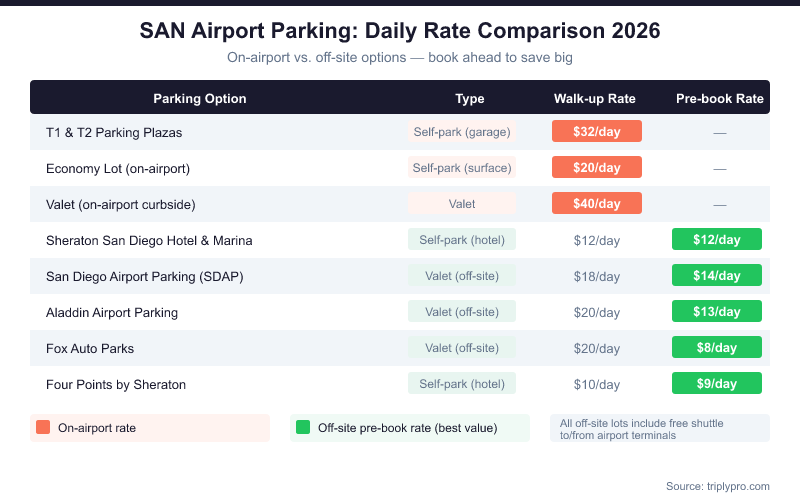This screenshot has height=500, width=800.
Task: Click the $14/day SDAP pre-book badge
Action: click(716, 276)
